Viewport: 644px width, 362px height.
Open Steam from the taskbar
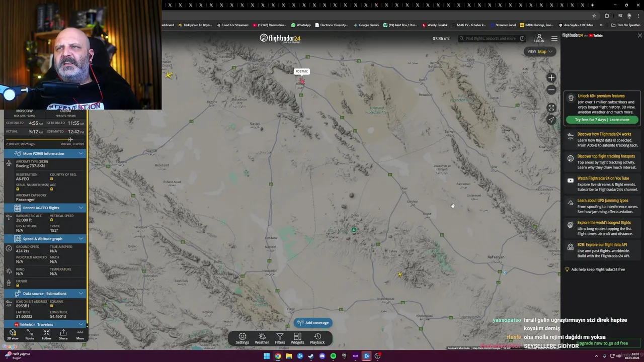tap(311, 356)
